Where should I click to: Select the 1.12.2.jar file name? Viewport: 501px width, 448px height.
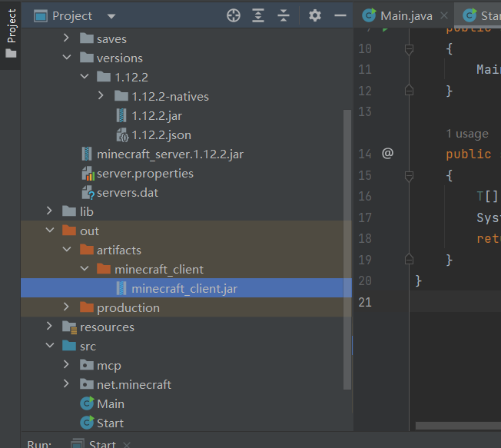coord(157,116)
